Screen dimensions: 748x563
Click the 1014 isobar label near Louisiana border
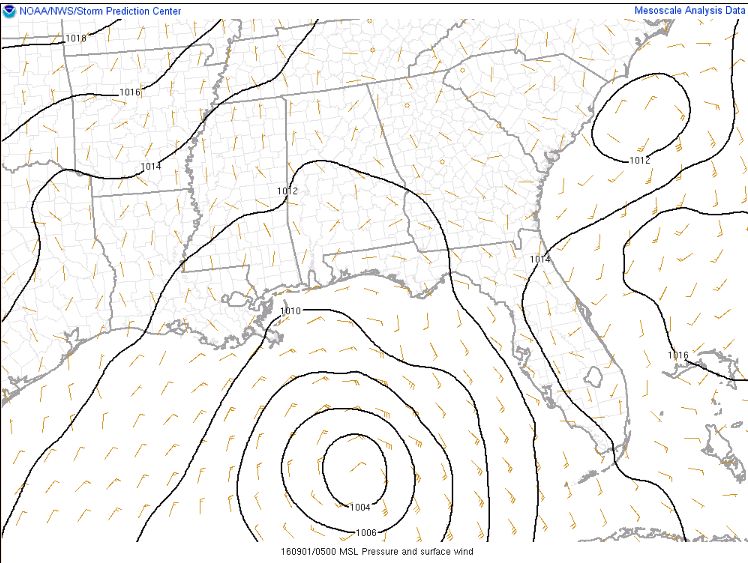point(151,167)
